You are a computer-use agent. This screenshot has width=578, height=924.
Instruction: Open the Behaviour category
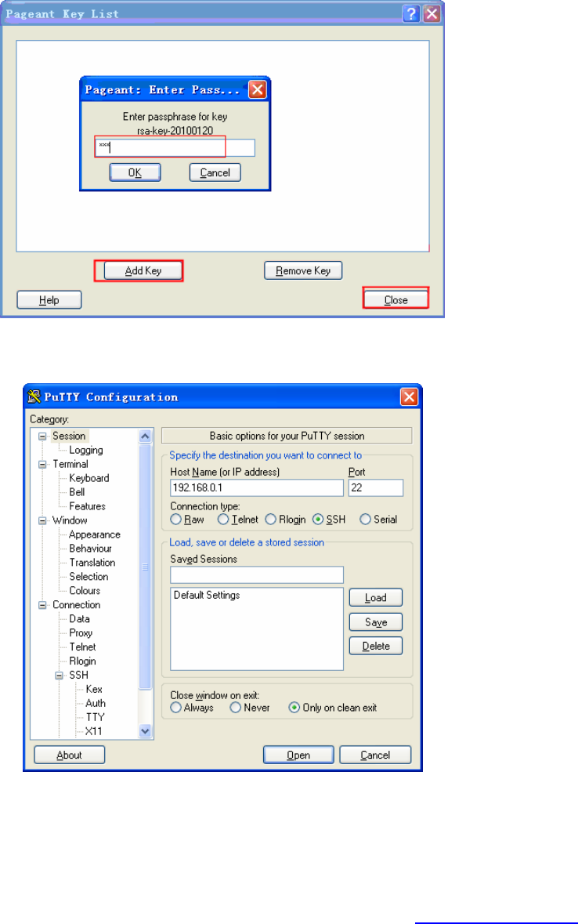90,549
